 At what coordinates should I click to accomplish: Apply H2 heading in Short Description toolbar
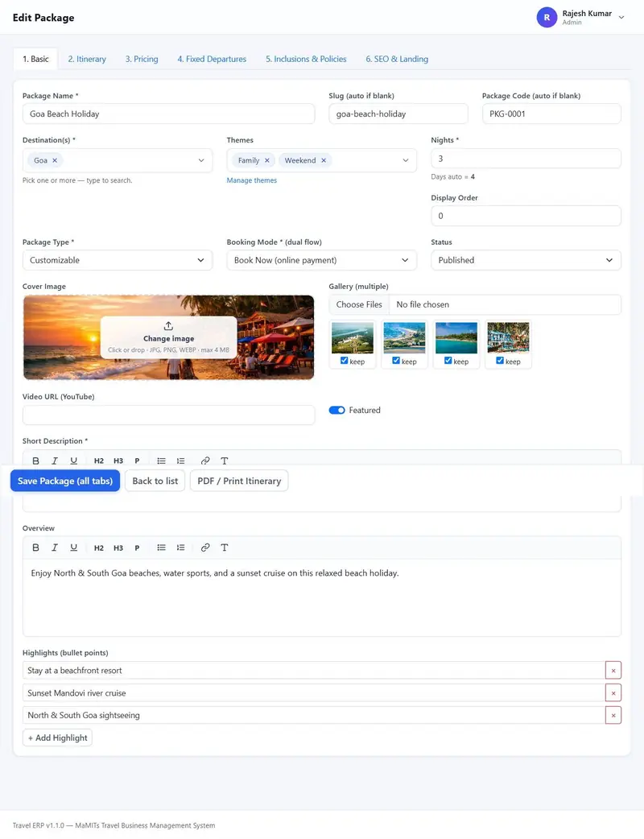(99, 461)
